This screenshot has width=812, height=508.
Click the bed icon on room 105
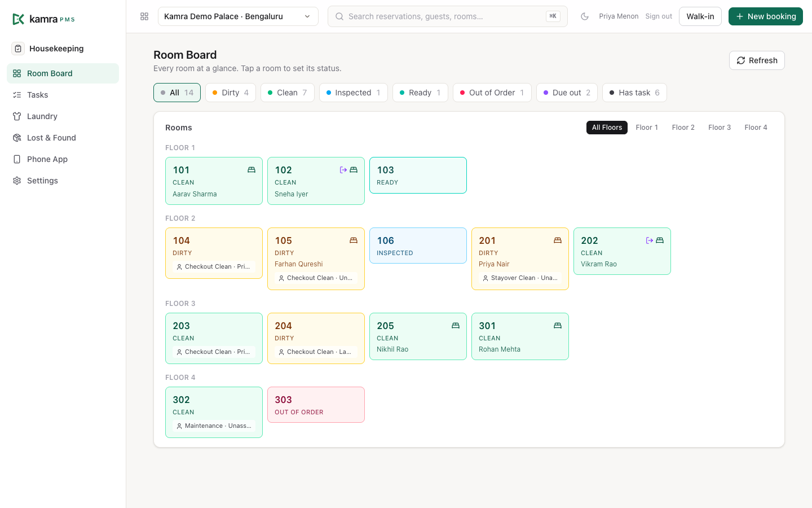[x=354, y=240]
